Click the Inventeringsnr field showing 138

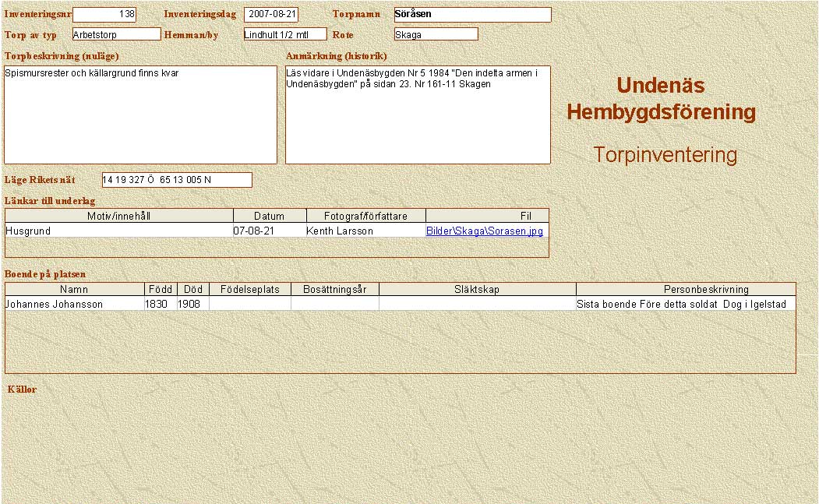104,15
